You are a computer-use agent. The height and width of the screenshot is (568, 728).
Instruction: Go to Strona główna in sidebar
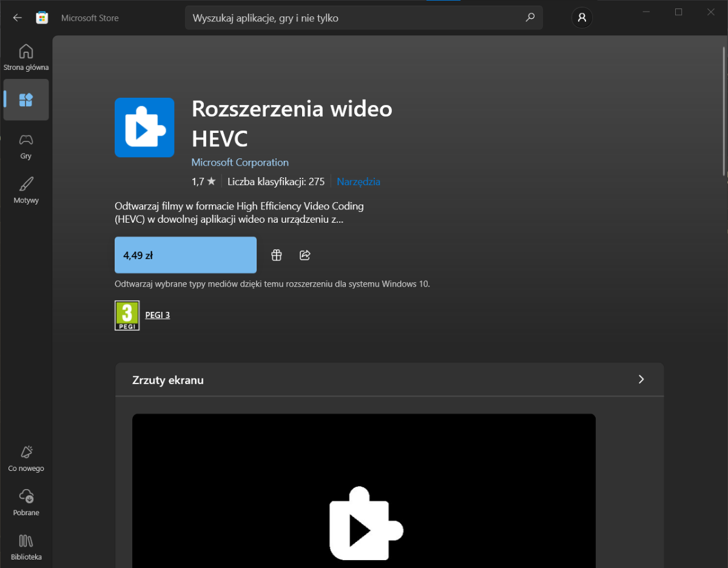point(26,57)
